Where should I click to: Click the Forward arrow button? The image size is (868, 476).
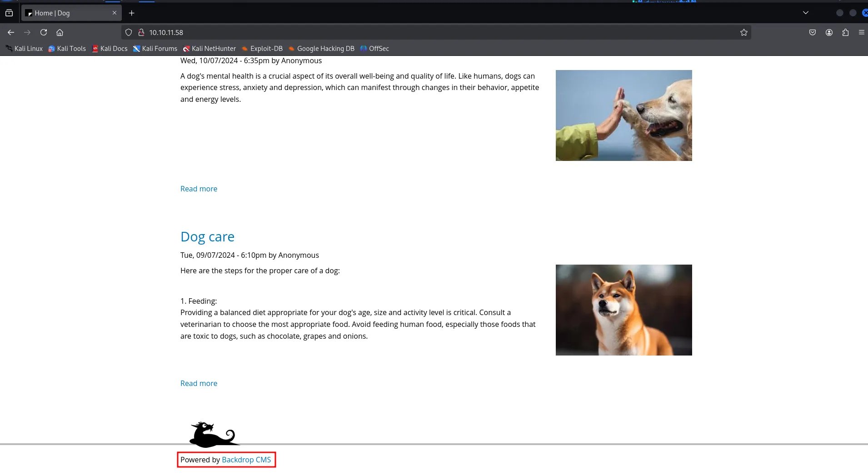point(27,32)
